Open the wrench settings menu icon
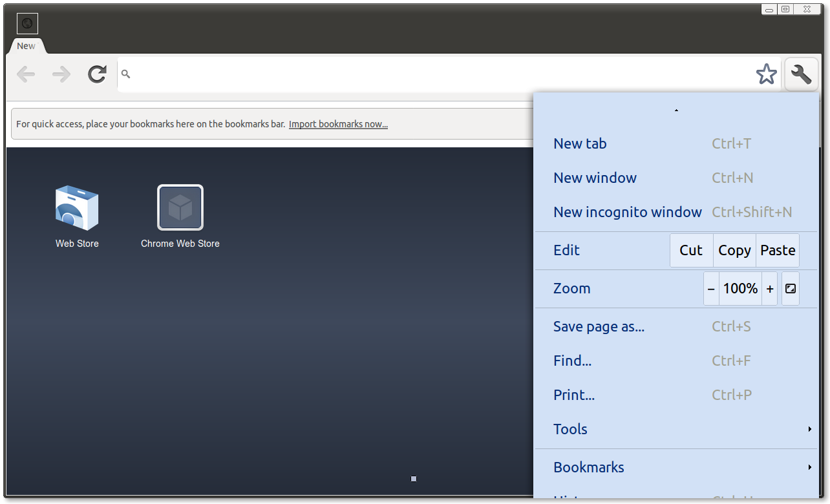 tap(801, 74)
